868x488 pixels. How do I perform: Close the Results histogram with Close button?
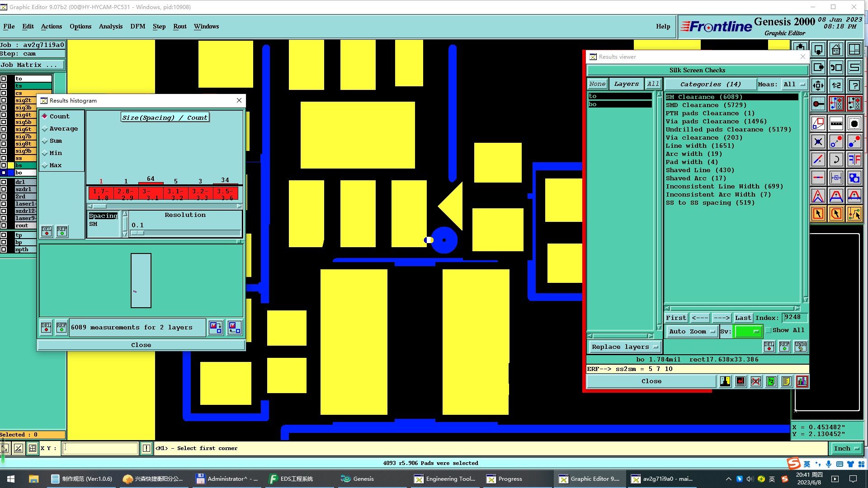(141, 345)
